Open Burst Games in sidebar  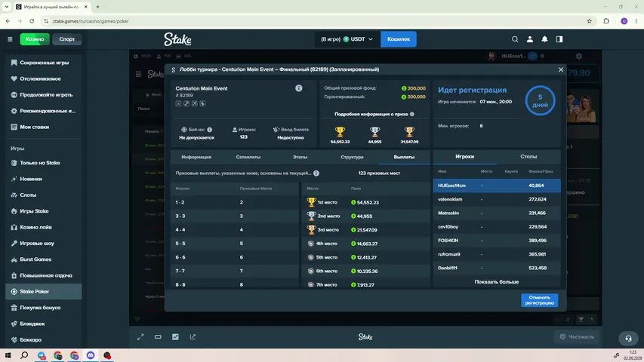(x=44, y=259)
